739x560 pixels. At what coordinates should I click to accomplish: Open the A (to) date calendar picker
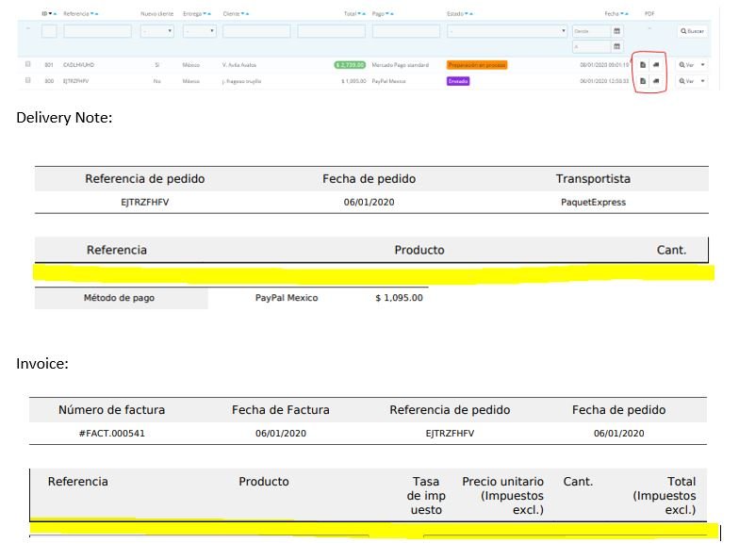coord(616,46)
